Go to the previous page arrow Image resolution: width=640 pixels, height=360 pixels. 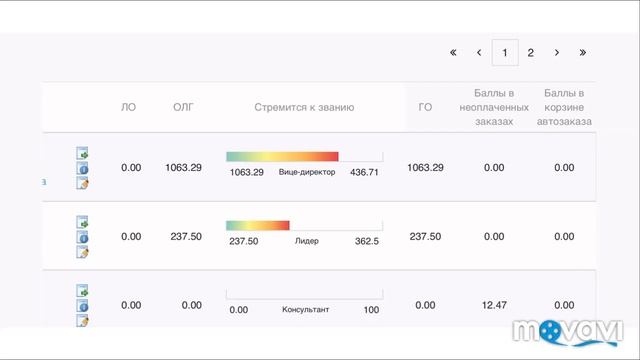tap(479, 53)
